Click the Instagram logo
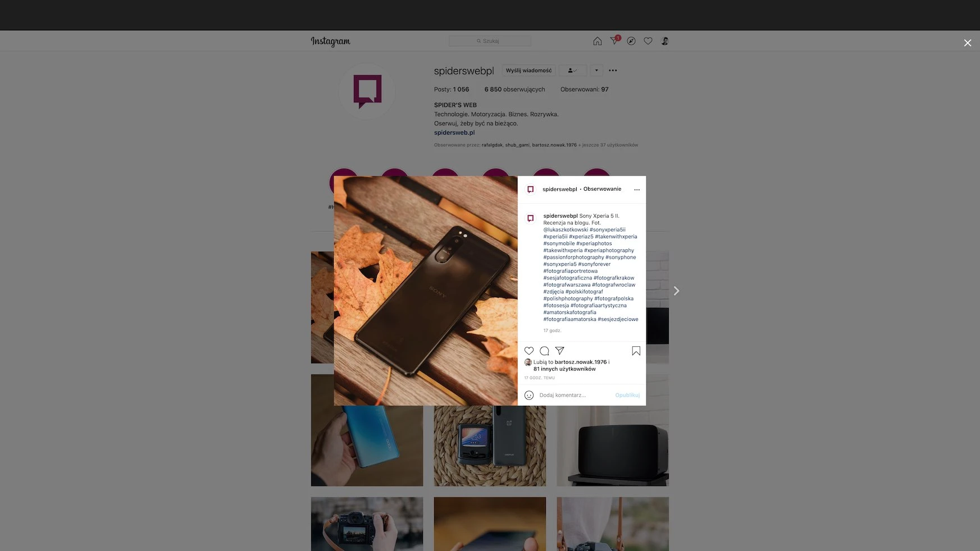The height and width of the screenshot is (551, 980). click(x=330, y=41)
